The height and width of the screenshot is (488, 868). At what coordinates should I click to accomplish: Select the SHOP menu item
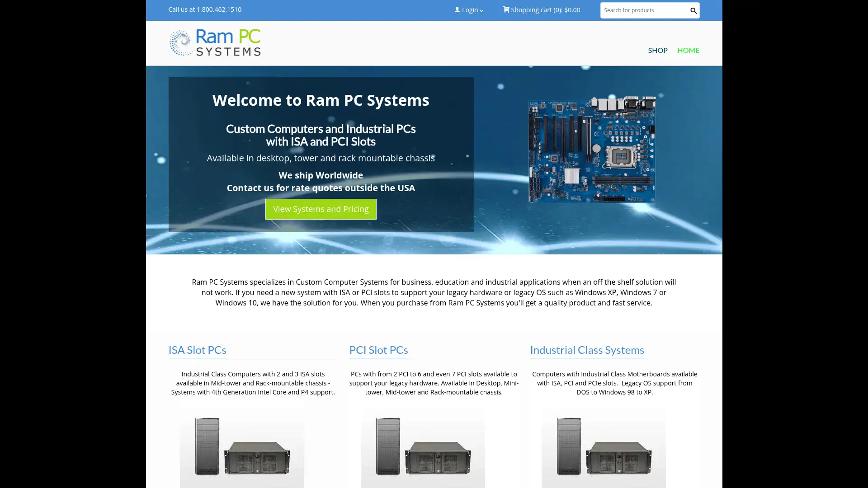pos(657,50)
